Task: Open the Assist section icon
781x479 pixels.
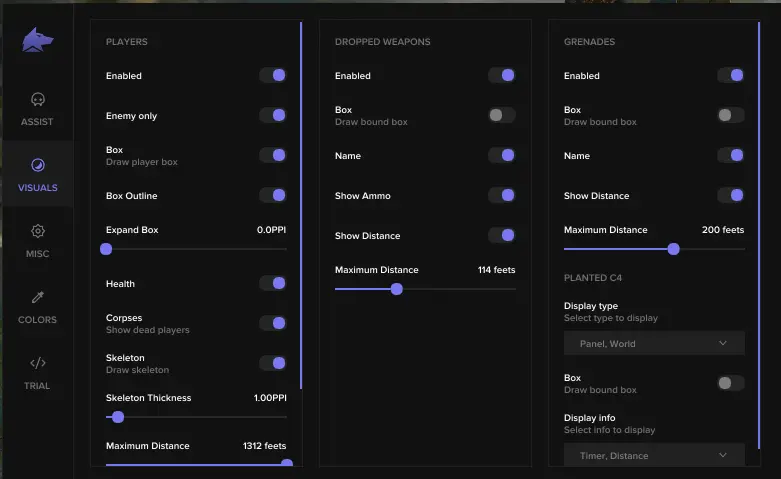Action: (37, 100)
